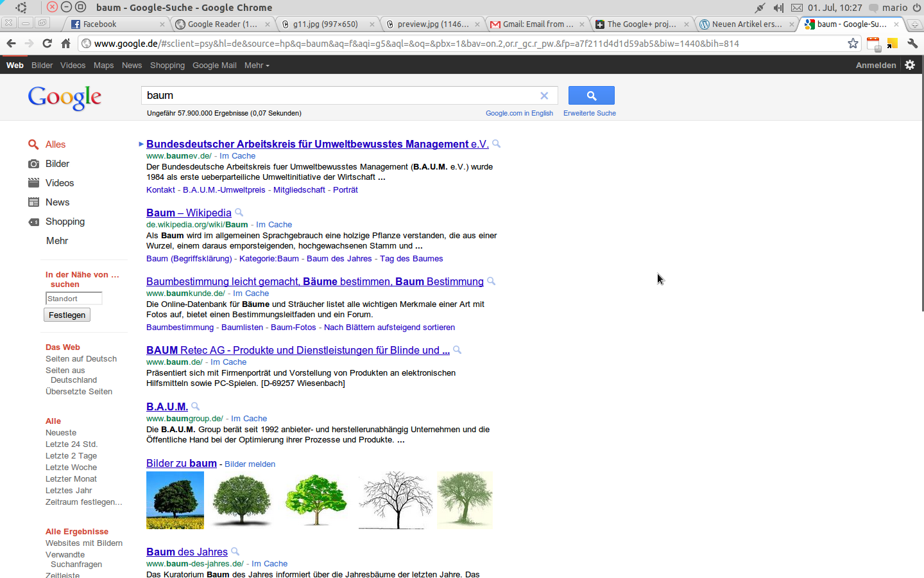
Task: Open Zeitraum festlegen date range option
Action: pos(83,502)
